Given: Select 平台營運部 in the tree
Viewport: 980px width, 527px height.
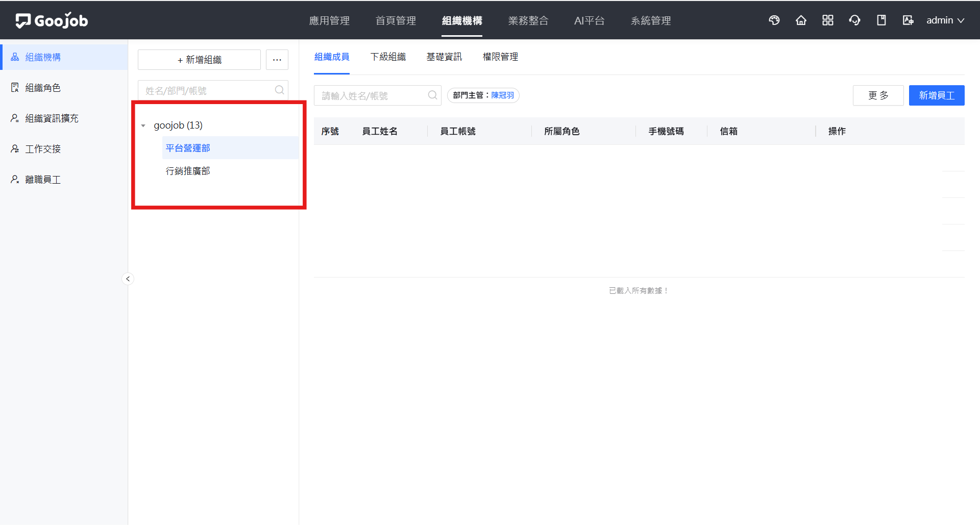Looking at the screenshot, I should [x=230, y=148].
